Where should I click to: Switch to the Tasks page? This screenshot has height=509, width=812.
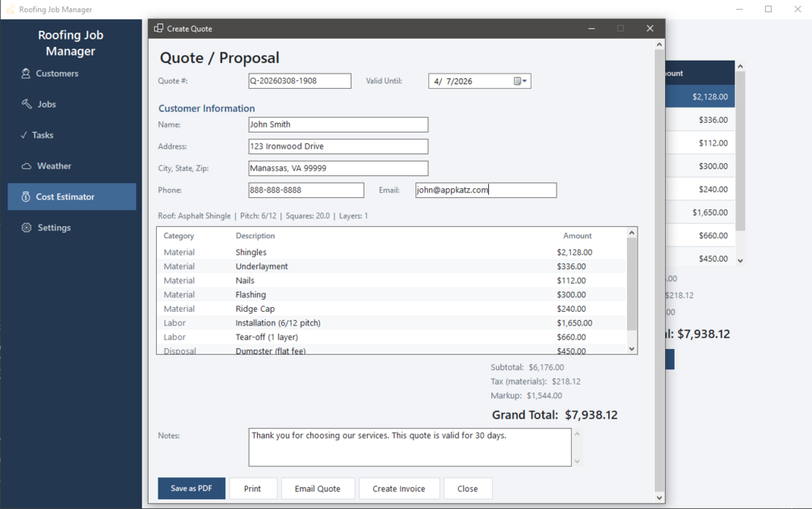pos(43,135)
